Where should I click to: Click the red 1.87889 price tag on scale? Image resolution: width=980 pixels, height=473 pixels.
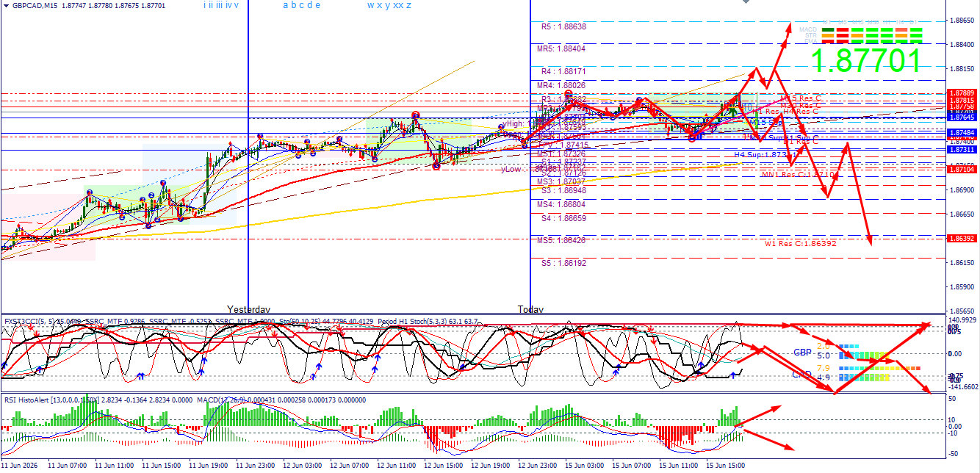click(962, 93)
